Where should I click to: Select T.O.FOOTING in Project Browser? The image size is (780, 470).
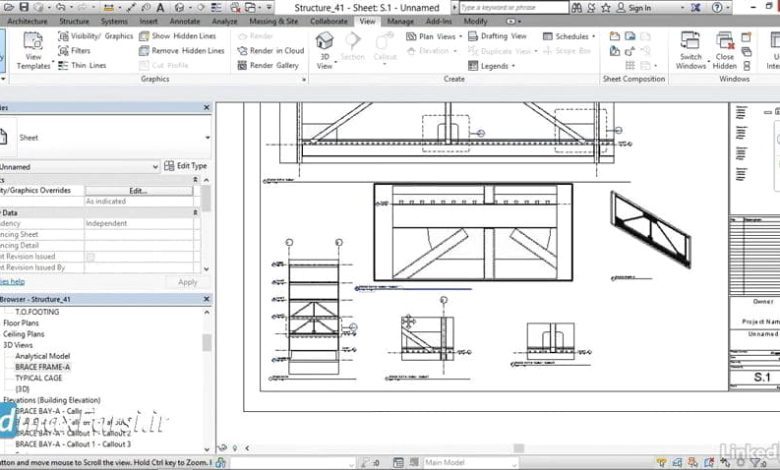(x=37, y=312)
